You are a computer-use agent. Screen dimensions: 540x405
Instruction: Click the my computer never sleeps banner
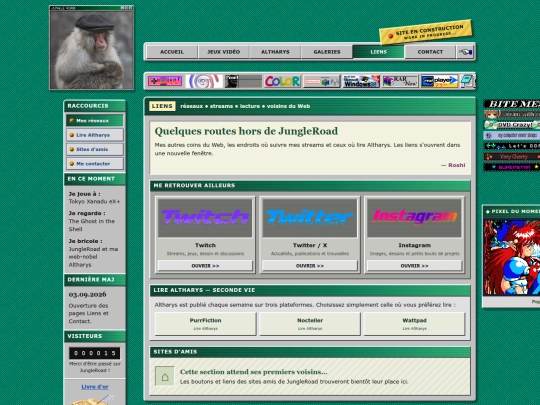[512, 135]
